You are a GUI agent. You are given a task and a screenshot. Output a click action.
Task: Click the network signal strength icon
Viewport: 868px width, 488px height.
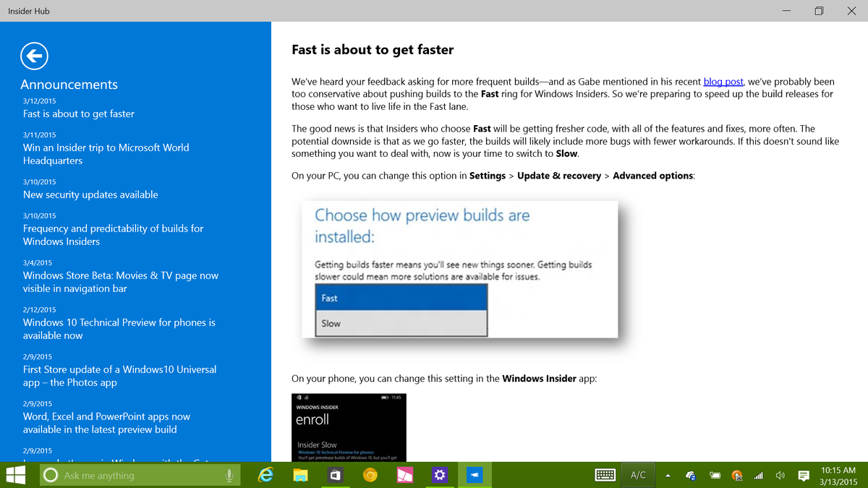[x=758, y=475]
